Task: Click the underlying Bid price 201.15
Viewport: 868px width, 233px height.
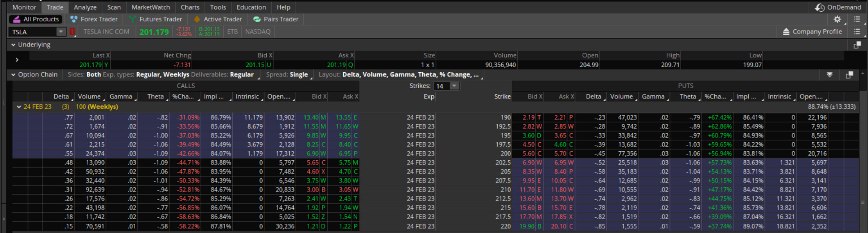Action: click(x=255, y=65)
